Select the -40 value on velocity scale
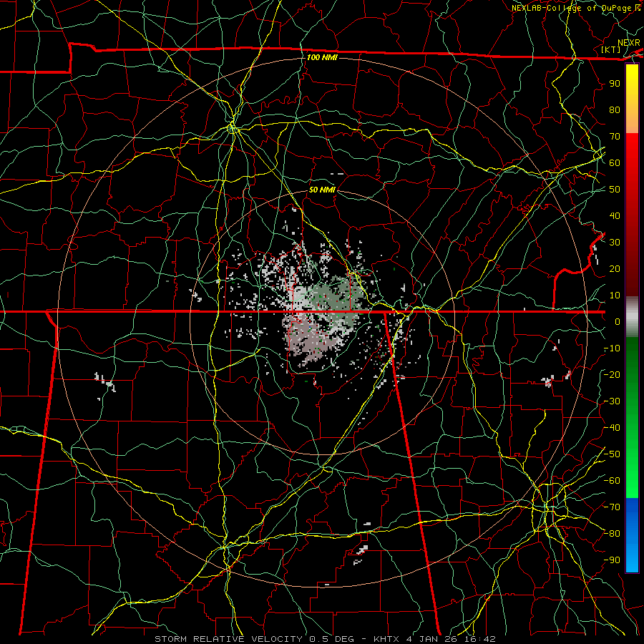Image resolution: width=644 pixels, height=644 pixels. (x=612, y=428)
